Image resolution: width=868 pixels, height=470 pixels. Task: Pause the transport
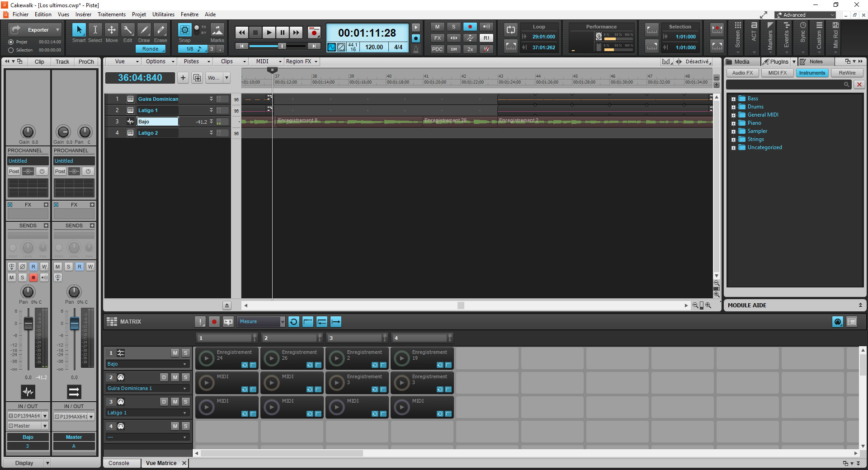pos(283,32)
